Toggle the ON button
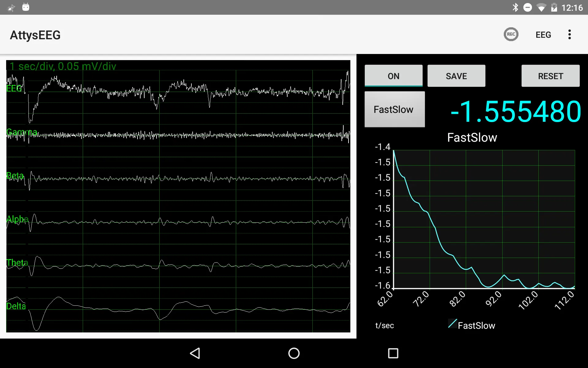Image resolution: width=588 pixels, height=368 pixels. 394,76
